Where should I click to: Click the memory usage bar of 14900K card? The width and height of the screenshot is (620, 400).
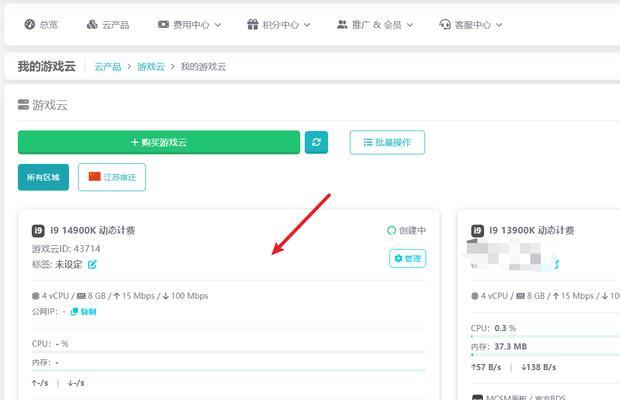coord(229,370)
